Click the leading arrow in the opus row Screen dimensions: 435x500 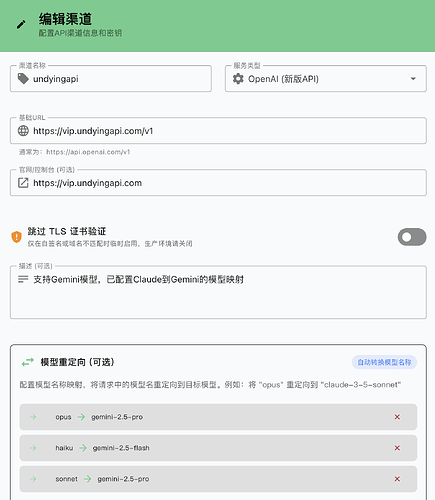pyautogui.click(x=33, y=417)
